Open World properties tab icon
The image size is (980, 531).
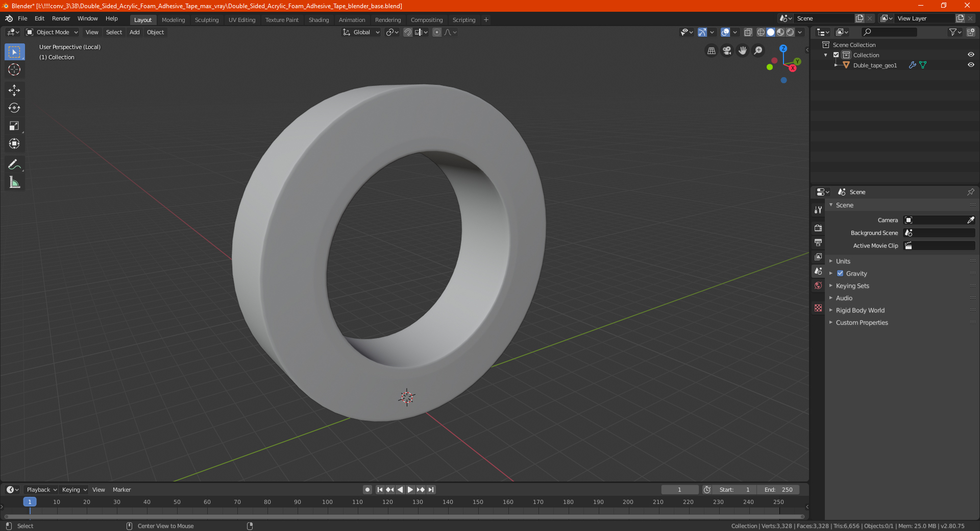click(818, 285)
